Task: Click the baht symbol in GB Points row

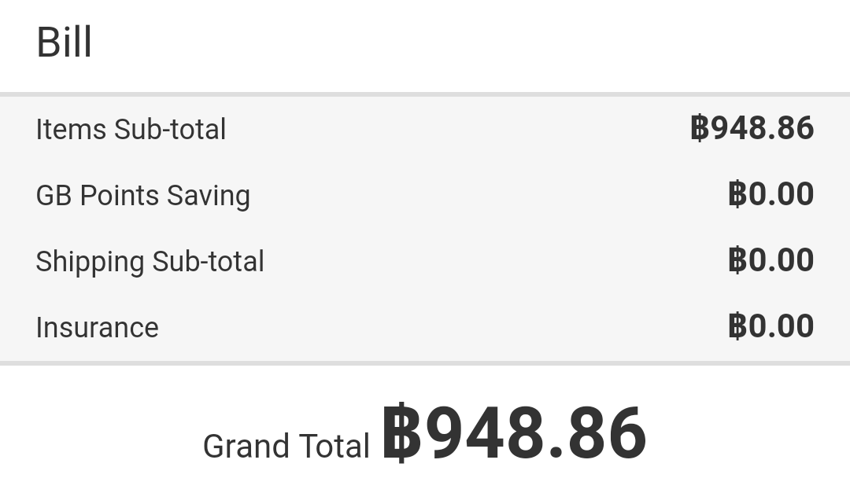Action: [x=737, y=193]
